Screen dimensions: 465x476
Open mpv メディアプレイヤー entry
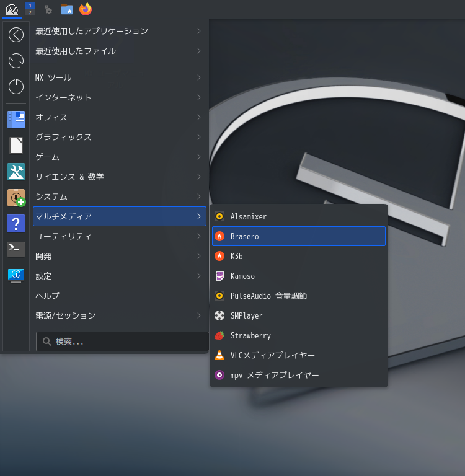pyautogui.click(x=299, y=375)
